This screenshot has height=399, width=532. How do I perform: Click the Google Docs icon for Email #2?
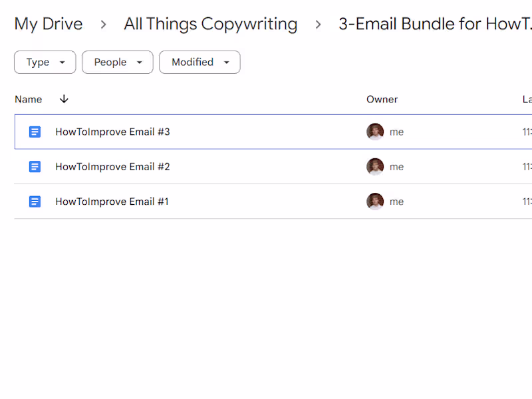[35, 167]
